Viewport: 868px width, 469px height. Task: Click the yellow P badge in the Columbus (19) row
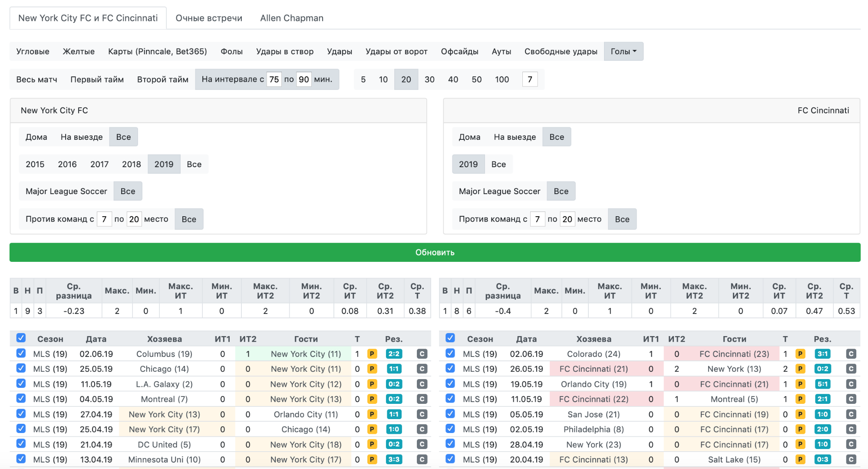click(372, 354)
